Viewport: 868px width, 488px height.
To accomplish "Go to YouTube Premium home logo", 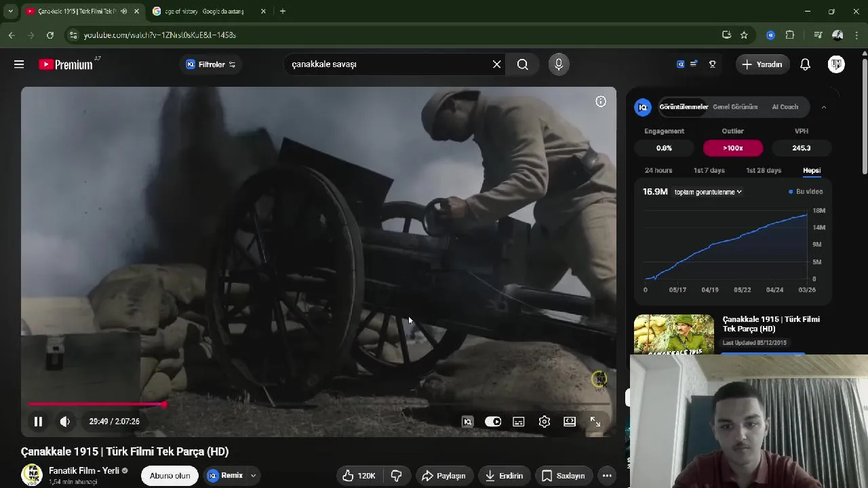I will [x=66, y=64].
